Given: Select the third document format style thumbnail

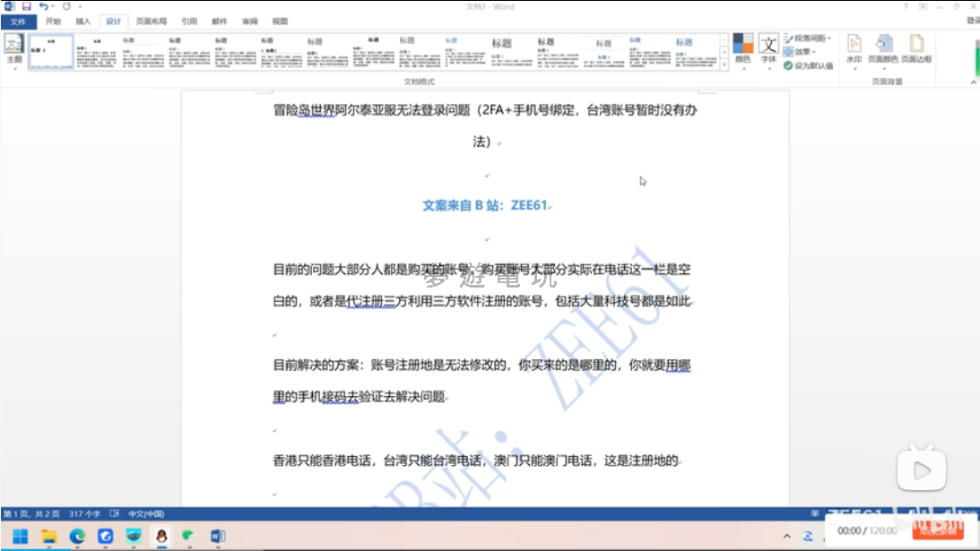Looking at the screenshot, I should click(x=143, y=52).
